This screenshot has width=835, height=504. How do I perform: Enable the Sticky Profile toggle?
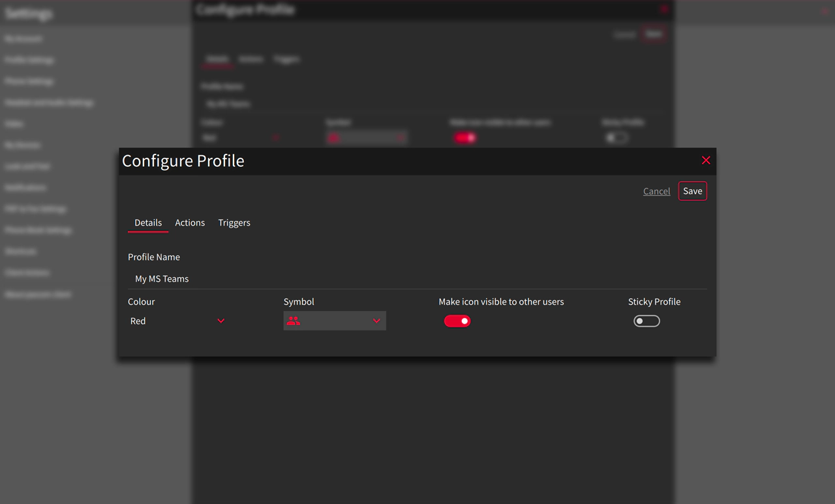click(x=646, y=320)
